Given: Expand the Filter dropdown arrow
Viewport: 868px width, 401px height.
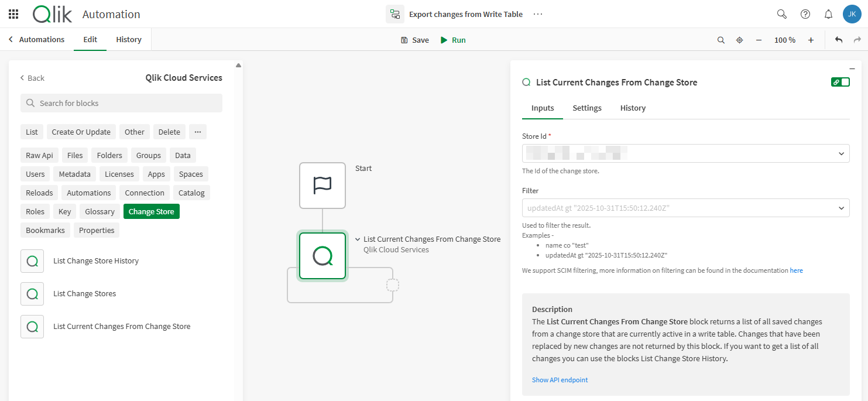Looking at the screenshot, I should coord(841,208).
